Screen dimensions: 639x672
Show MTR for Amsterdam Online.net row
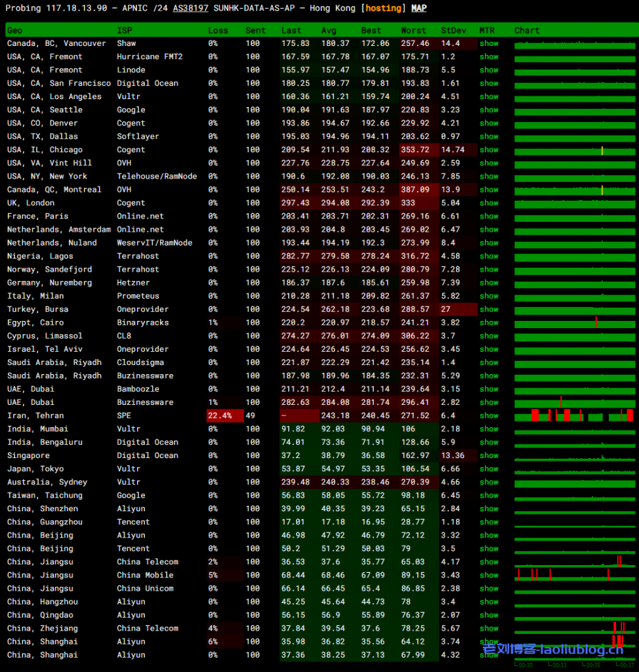click(489, 229)
